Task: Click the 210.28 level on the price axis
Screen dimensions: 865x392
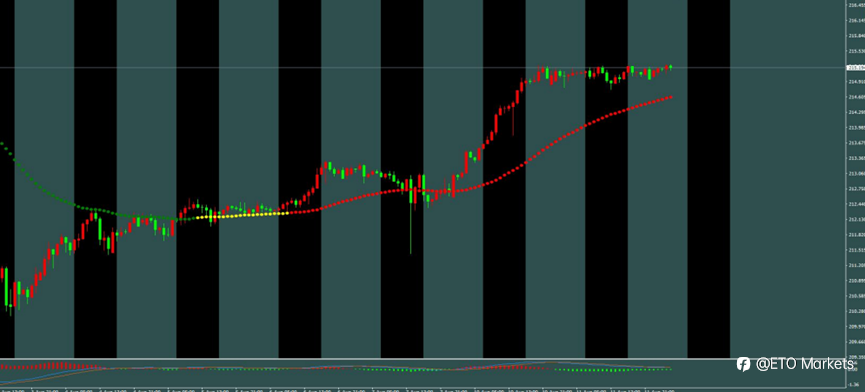Action: pyautogui.click(x=856, y=311)
